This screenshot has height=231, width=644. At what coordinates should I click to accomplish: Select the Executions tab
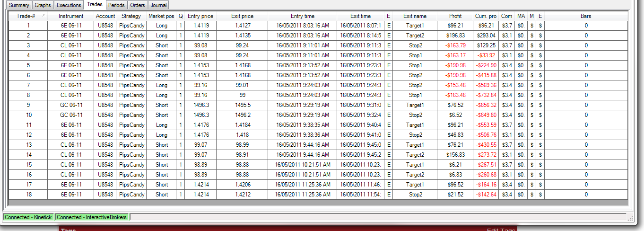point(69,5)
